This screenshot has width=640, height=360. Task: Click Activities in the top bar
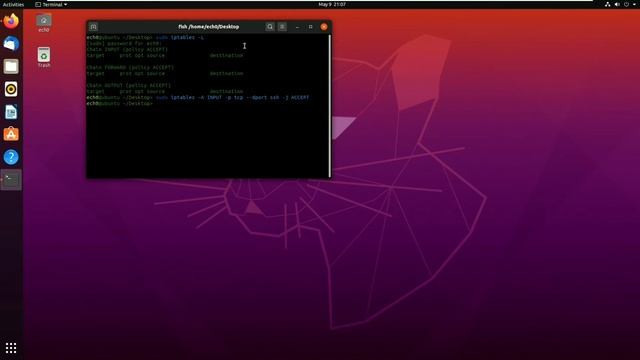[13, 4]
